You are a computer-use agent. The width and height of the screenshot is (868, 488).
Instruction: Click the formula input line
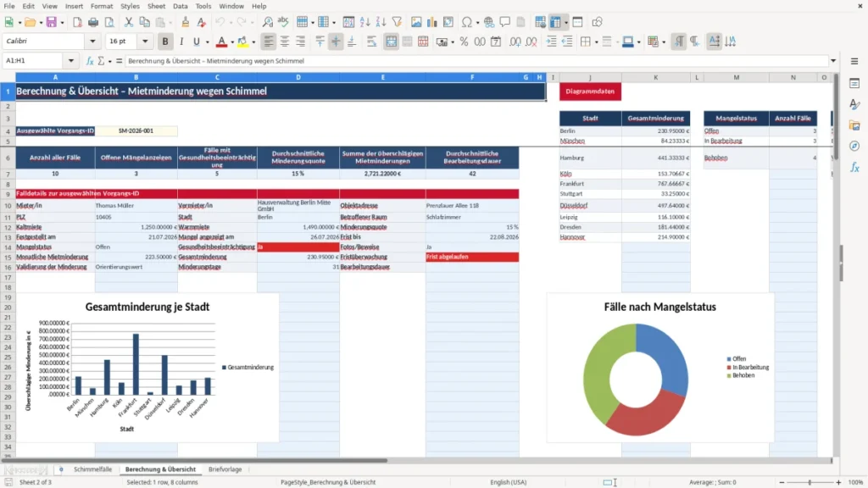pyautogui.click(x=476, y=61)
